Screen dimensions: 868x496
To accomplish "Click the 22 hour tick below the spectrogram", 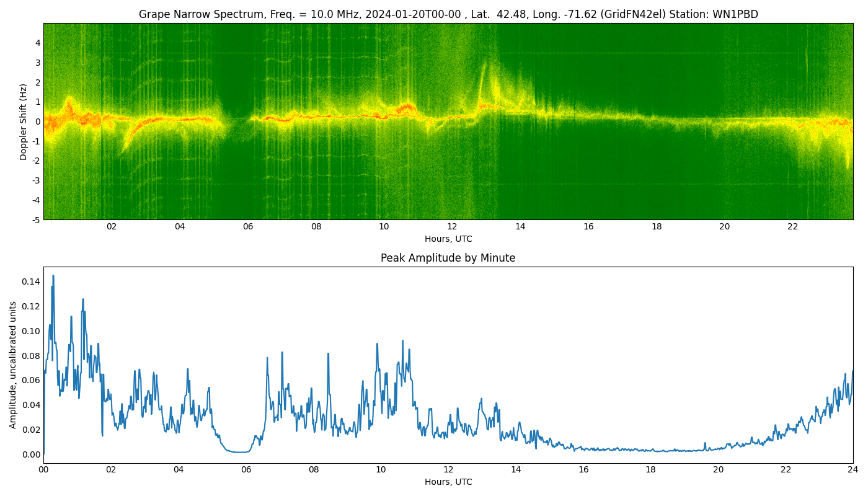I will pos(792,227).
